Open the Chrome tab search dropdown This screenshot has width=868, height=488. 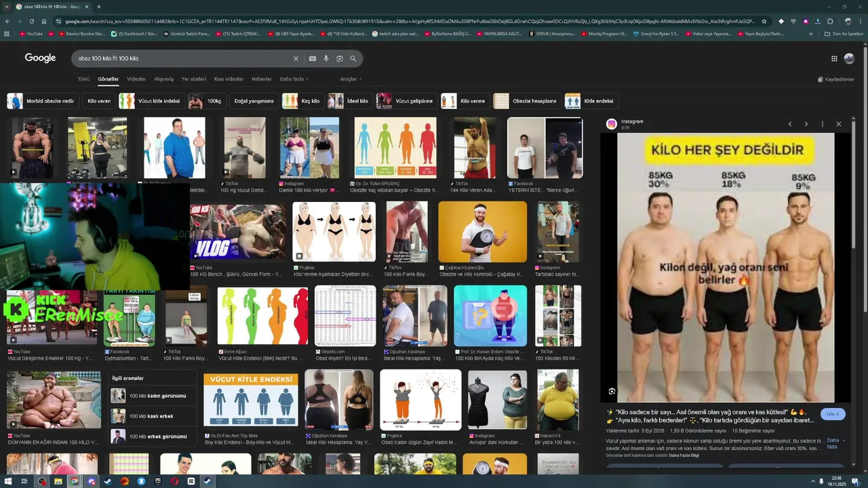pos(7,7)
